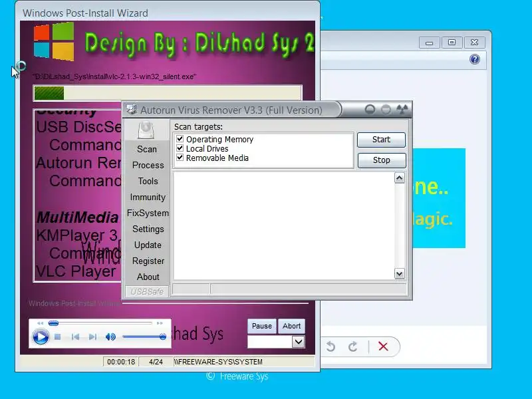532x399 pixels.
Task: Select the VLC Player entry in install list
Action: tap(76, 271)
